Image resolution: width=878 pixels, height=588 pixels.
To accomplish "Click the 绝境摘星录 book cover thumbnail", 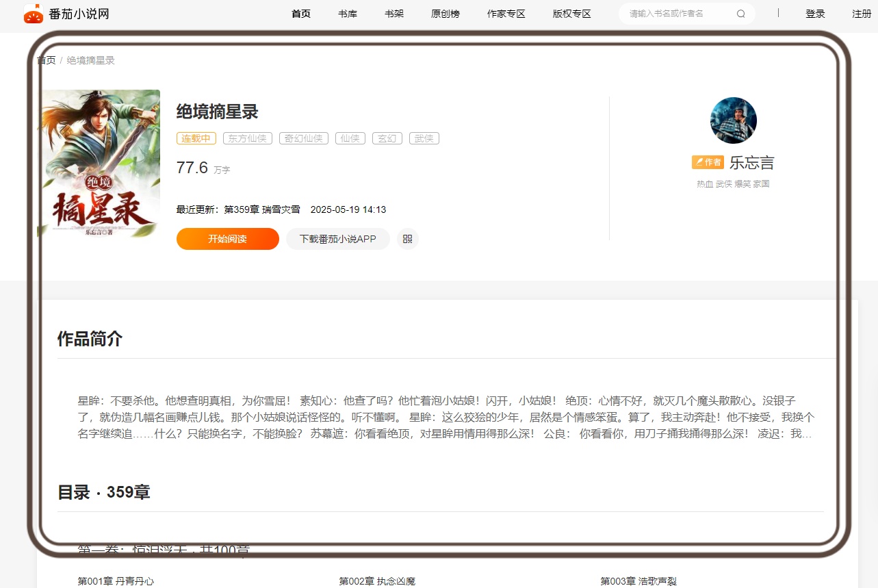I will [x=99, y=164].
